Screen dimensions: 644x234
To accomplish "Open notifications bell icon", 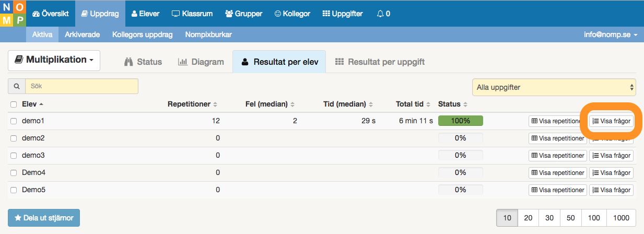I will coord(380,14).
